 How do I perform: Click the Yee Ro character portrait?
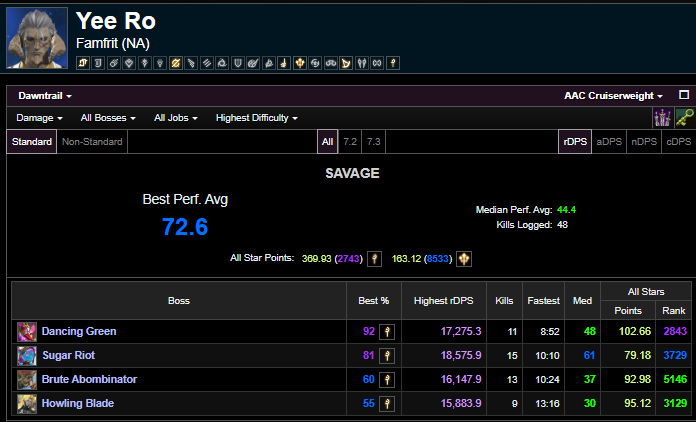pos(37,38)
